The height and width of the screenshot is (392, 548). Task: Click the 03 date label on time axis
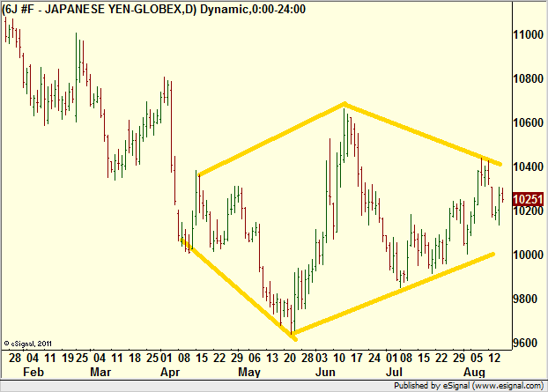pyautogui.click(x=322, y=359)
